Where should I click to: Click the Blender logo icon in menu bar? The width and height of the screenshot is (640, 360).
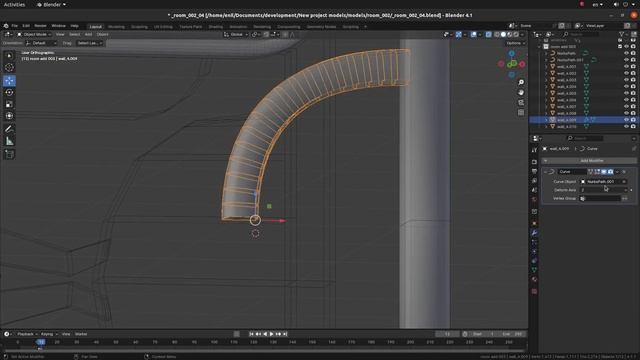6,26
